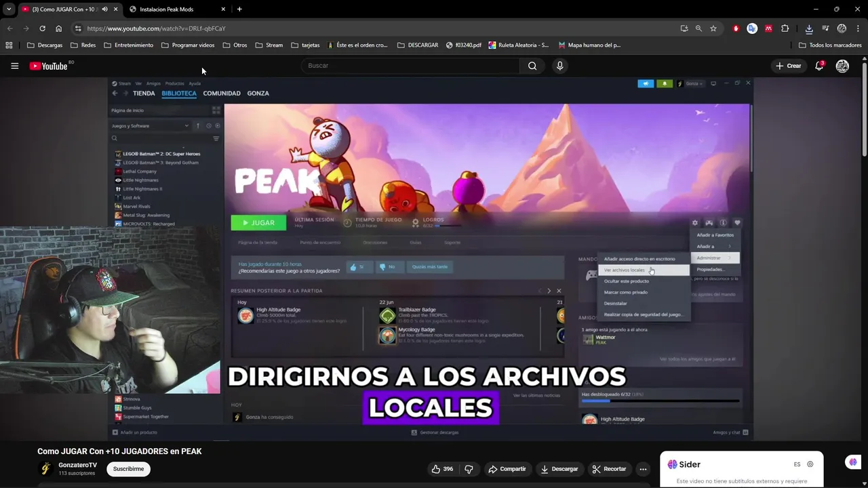Open more video actions (three dots)
The height and width of the screenshot is (488, 868).
643,469
